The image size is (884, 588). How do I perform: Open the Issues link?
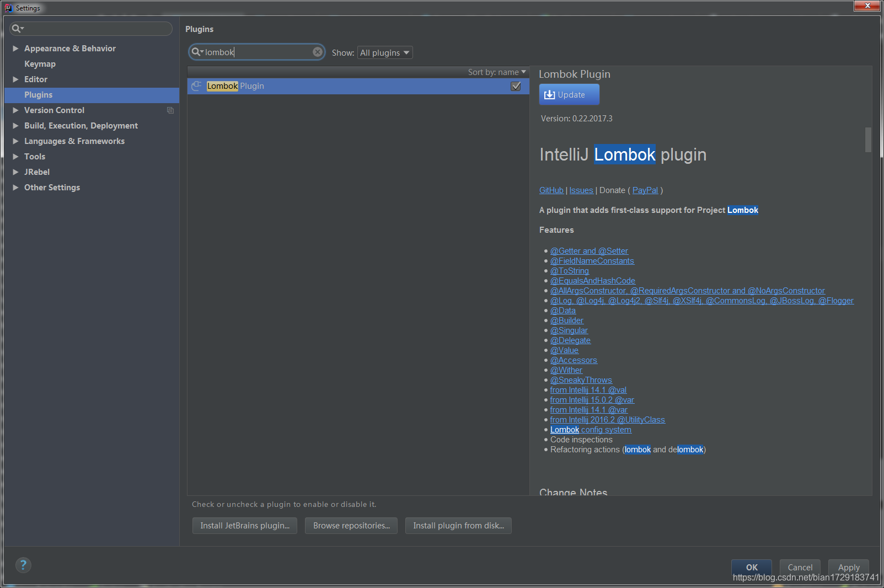[x=581, y=190]
